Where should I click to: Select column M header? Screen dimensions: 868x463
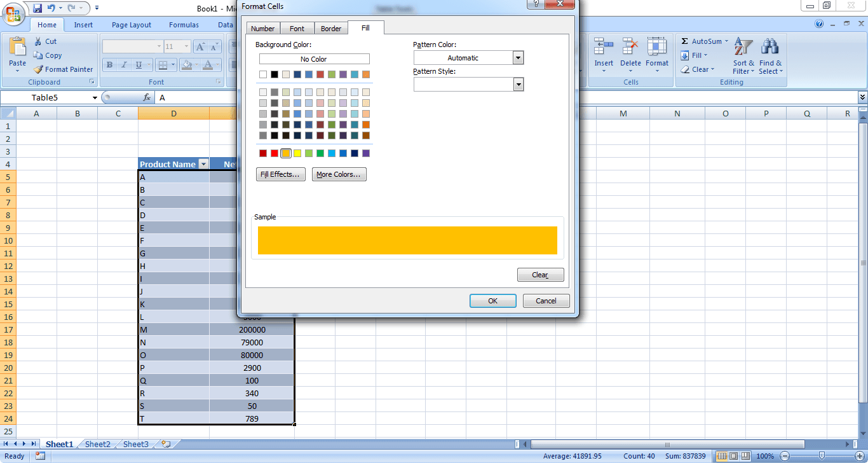(623, 114)
